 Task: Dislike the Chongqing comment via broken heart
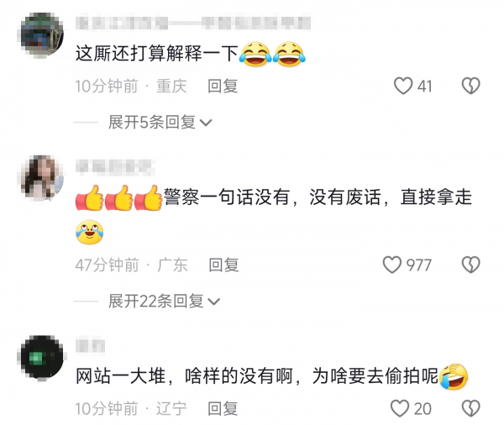[x=471, y=86]
